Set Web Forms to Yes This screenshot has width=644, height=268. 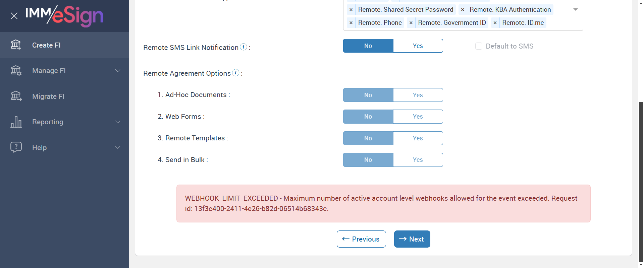[418, 117]
